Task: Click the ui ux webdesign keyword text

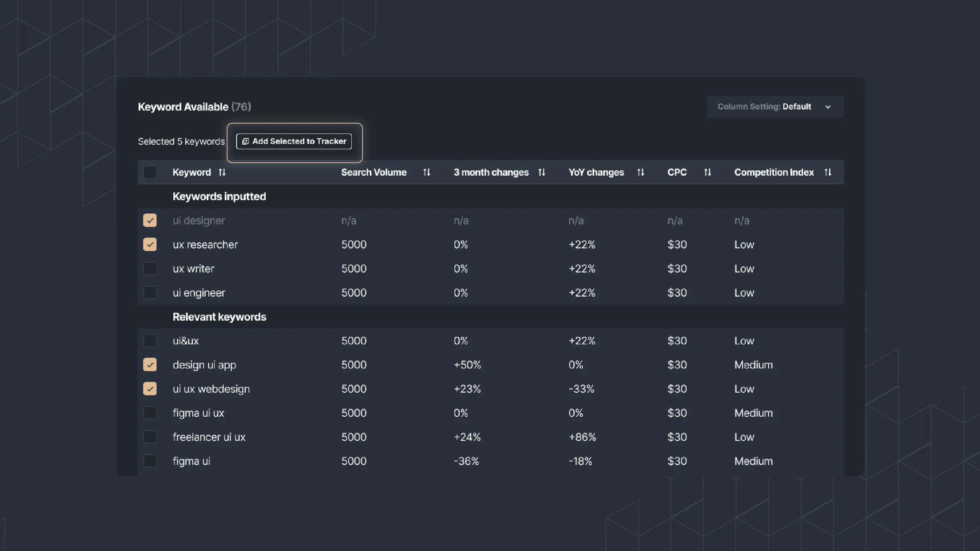Action: click(x=211, y=389)
